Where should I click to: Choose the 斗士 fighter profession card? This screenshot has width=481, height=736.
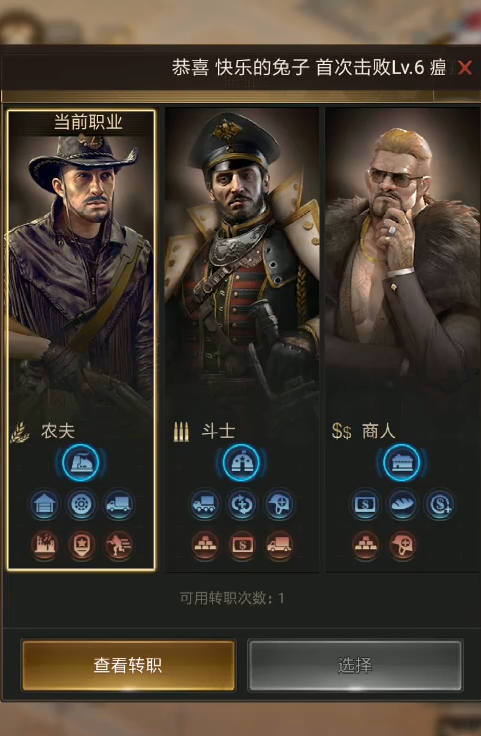(242, 340)
